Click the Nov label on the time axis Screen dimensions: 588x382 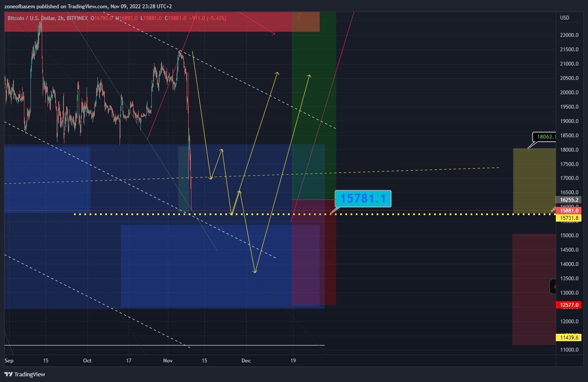(x=168, y=361)
